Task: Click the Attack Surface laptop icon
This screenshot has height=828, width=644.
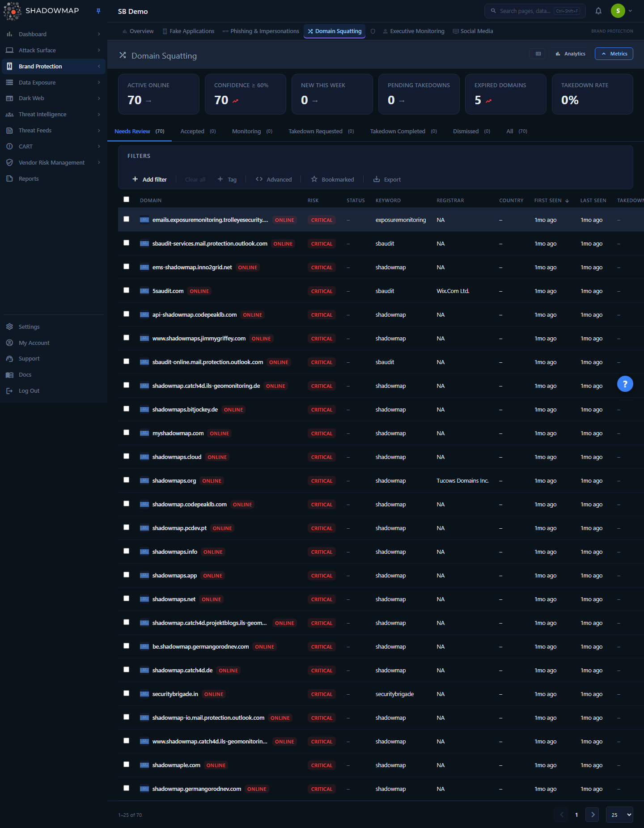Action: click(9, 50)
